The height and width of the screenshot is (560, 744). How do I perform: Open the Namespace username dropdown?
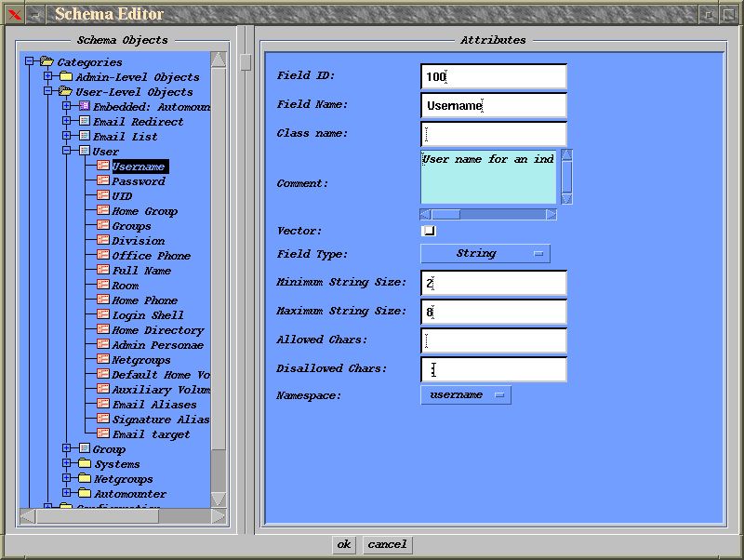point(466,394)
